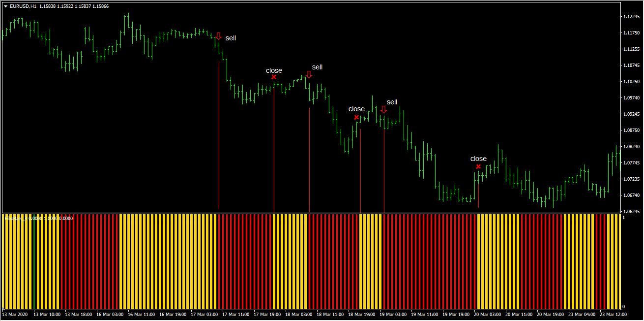
Task: Click the red down-arrow under the middle sell label
Action: click(x=309, y=75)
